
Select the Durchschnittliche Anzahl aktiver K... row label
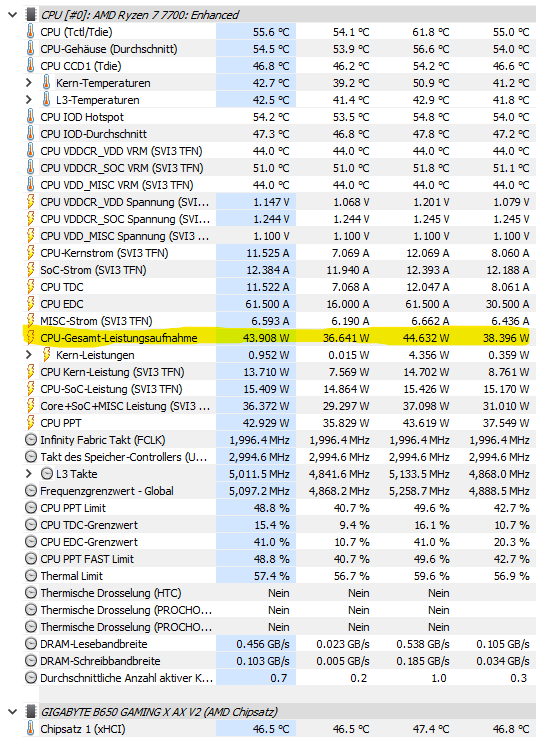(x=126, y=678)
